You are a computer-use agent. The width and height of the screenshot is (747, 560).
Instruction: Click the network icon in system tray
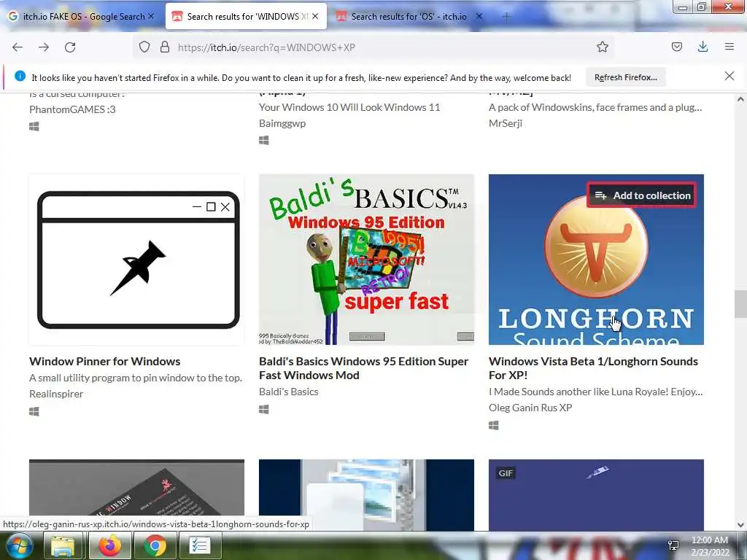tap(673, 545)
